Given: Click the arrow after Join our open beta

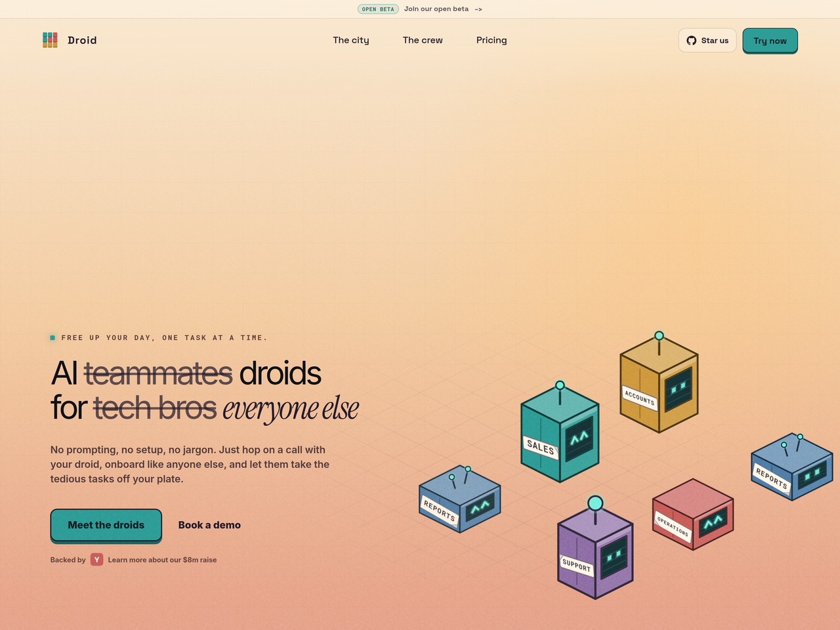Looking at the screenshot, I should (478, 9).
